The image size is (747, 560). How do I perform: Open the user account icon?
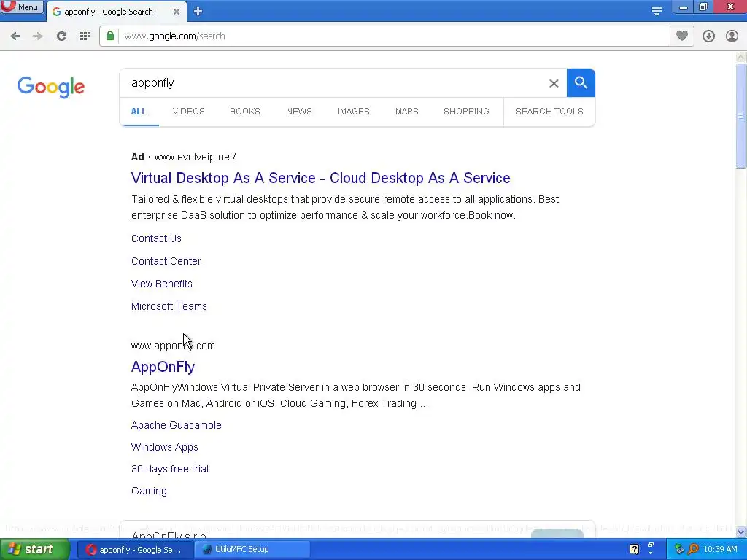tap(732, 36)
